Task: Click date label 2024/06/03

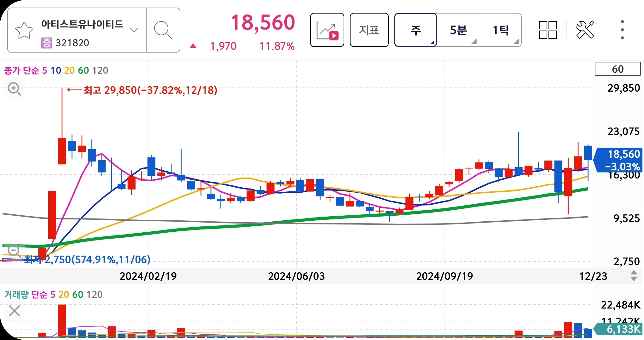Action: 296,276
